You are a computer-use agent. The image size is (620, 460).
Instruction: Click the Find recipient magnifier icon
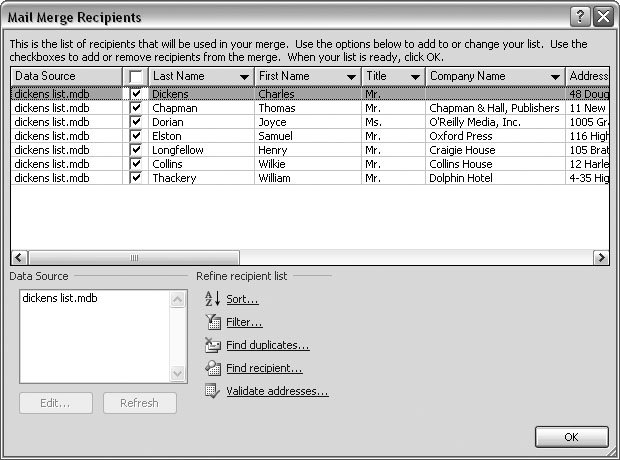(213, 368)
